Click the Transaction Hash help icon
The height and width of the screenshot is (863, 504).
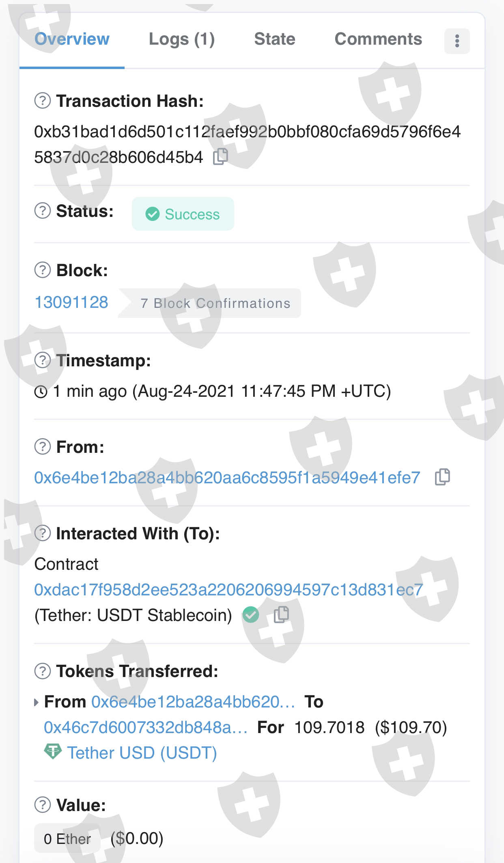[43, 101]
